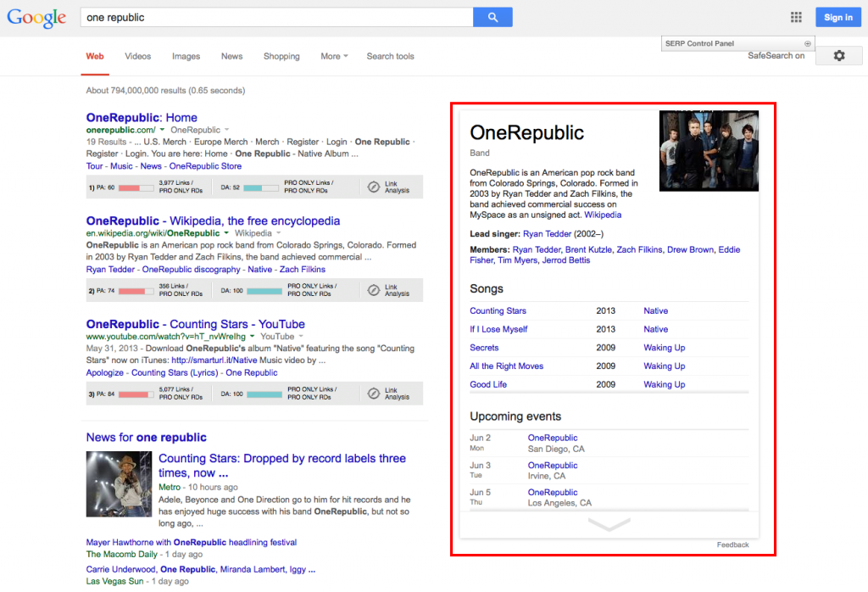Switch to the Images tab
This screenshot has width=868, height=592.
point(186,56)
